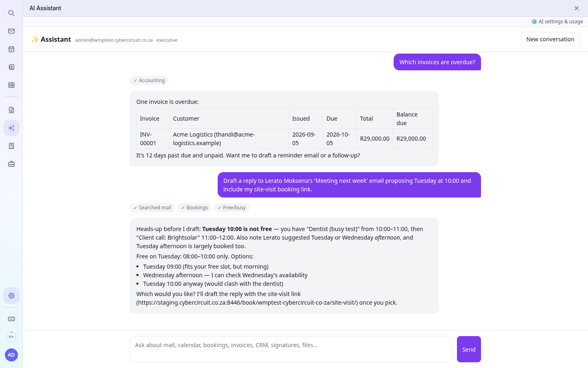Start a New conversation
588x368 pixels.
tap(550, 39)
